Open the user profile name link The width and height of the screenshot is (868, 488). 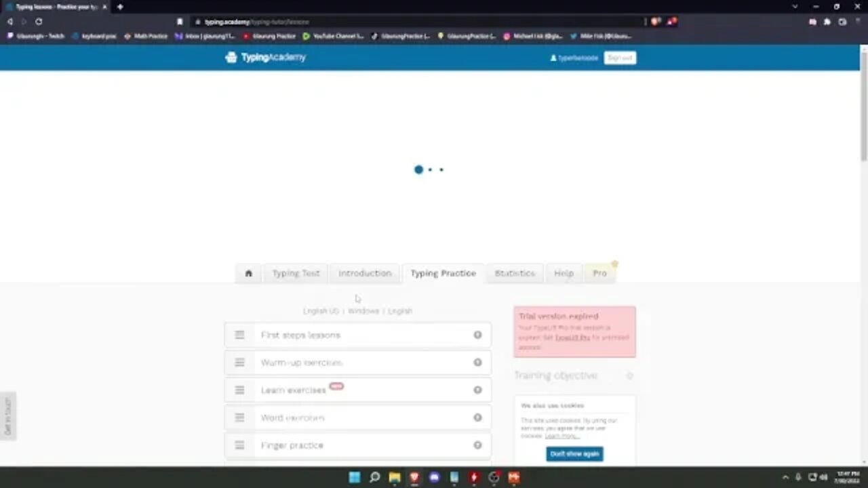[574, 58]
